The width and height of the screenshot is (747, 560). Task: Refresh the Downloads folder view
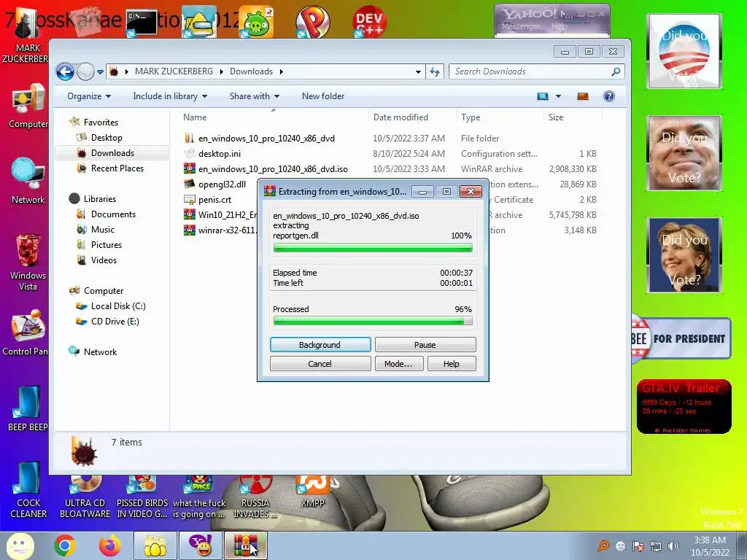click(x=435, y=72)
